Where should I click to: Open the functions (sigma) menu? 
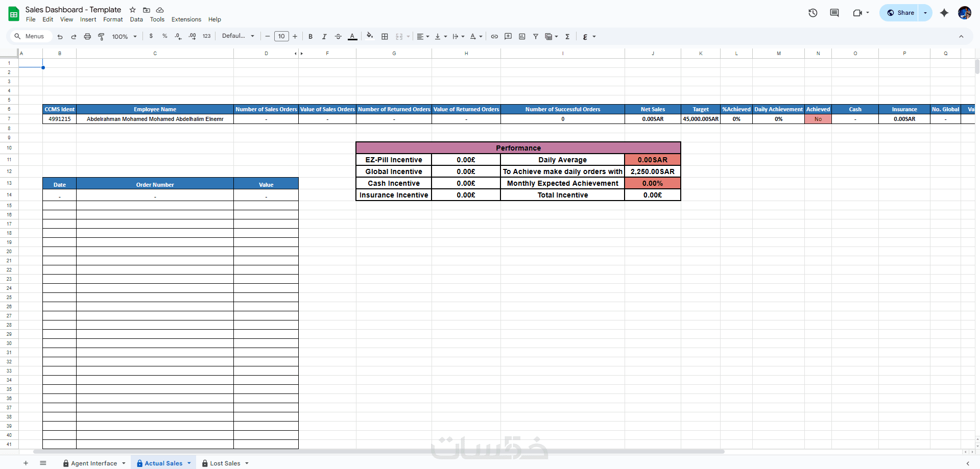[x=567, y=37]
